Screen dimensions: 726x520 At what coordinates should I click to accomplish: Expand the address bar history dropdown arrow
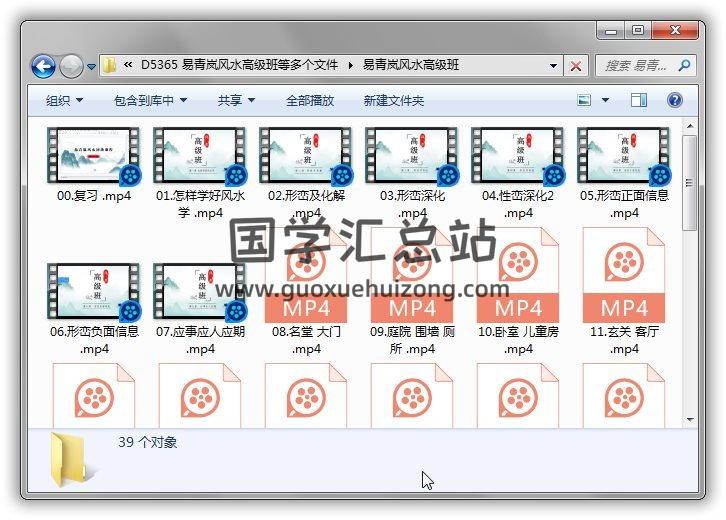[x=553, y=66]
